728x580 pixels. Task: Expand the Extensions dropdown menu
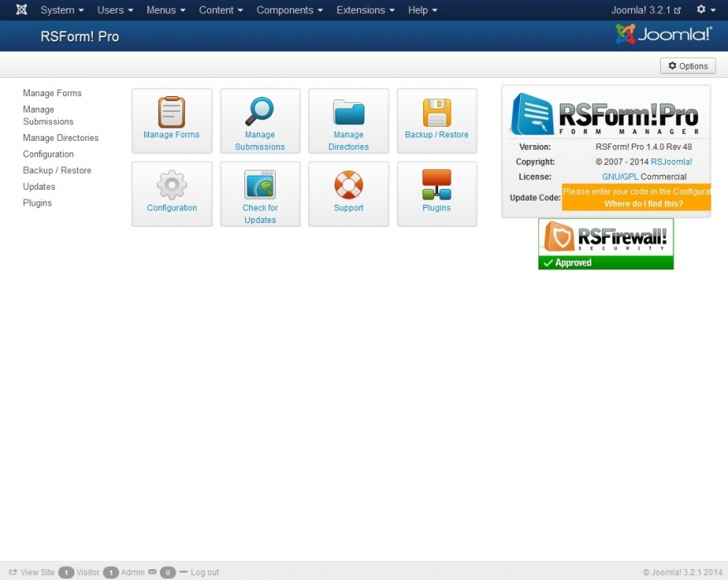[365, 10]
